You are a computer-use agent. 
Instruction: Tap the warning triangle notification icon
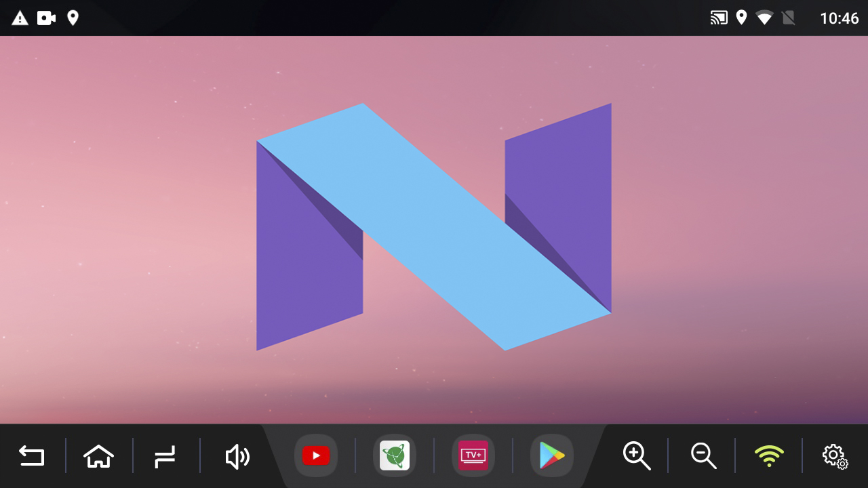20,18
